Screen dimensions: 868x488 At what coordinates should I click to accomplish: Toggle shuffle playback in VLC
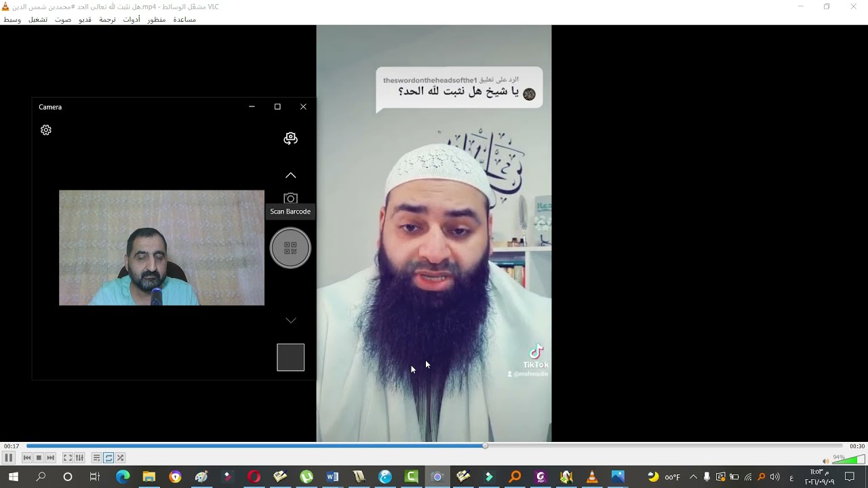pyautogui.click(x=121, y=458)
